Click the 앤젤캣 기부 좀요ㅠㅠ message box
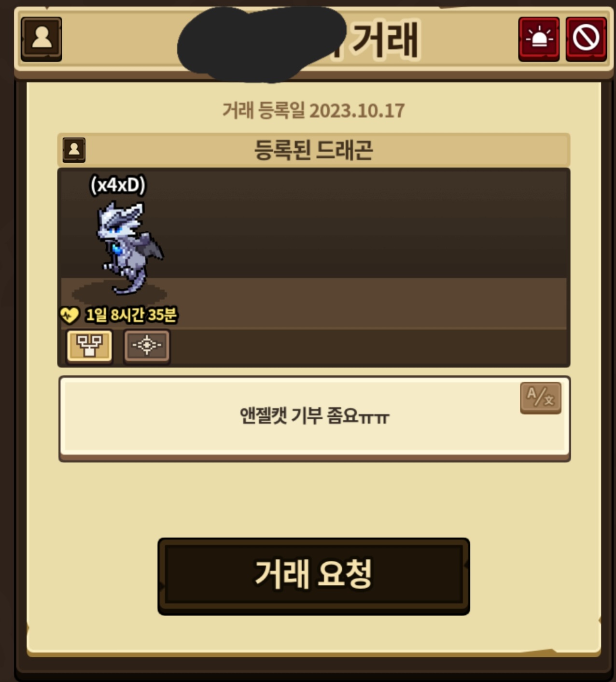Screen dimensions: 616x682 tap(314, 419)
